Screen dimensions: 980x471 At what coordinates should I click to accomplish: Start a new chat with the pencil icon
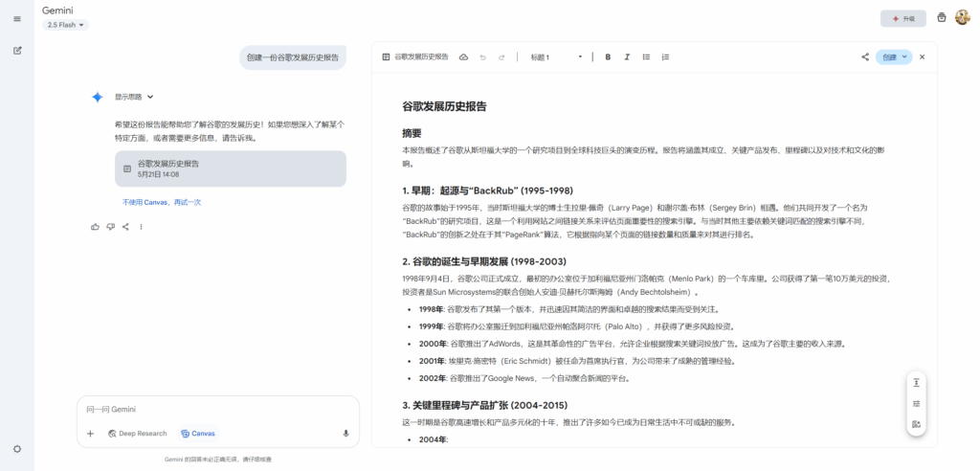17,51
